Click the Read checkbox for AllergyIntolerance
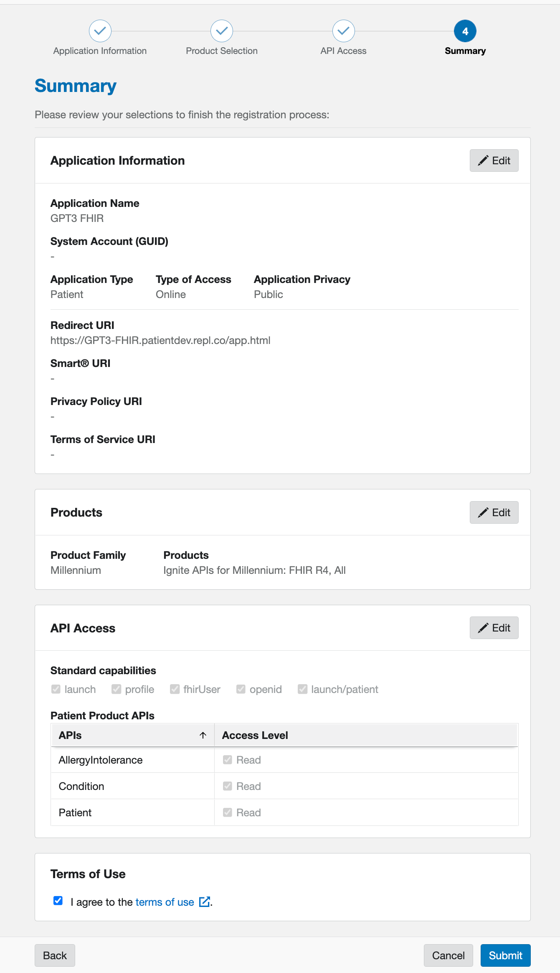 pyautogui.click(x=228, y=759)
